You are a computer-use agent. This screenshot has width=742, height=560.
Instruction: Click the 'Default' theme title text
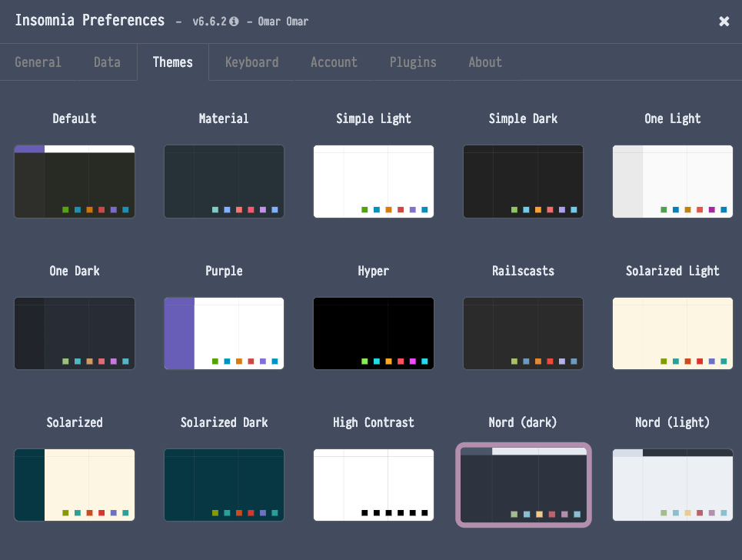click(75, 118)
